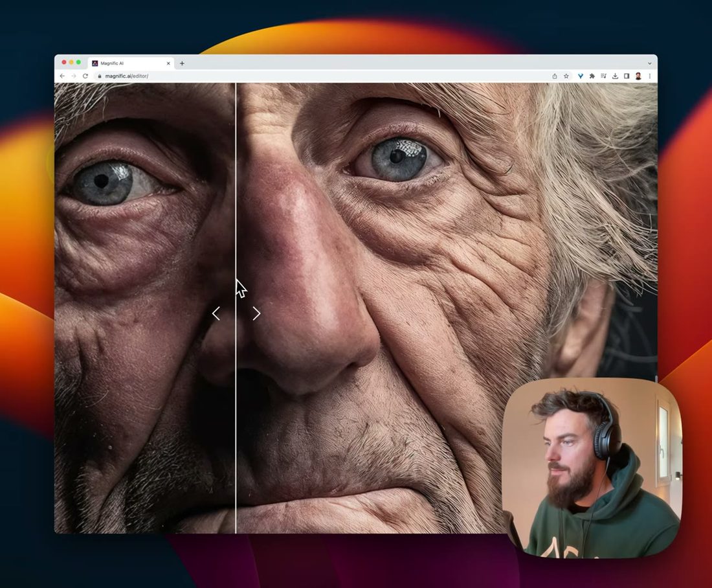Viewport: 712px width, 588px height.
Task: Expand the tab search chevron
Action: pos(649,63)
